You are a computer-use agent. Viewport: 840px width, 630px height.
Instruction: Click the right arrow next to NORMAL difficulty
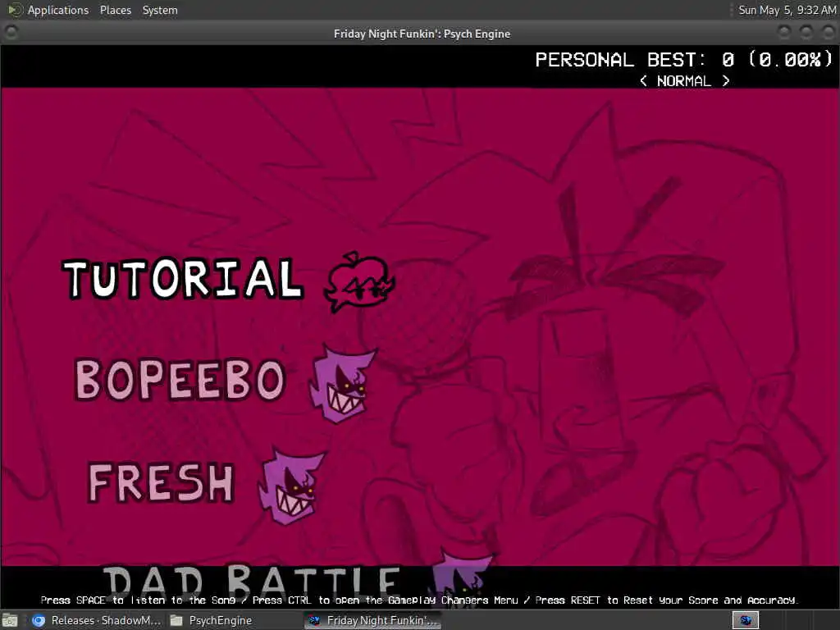[x=726, y=81]
